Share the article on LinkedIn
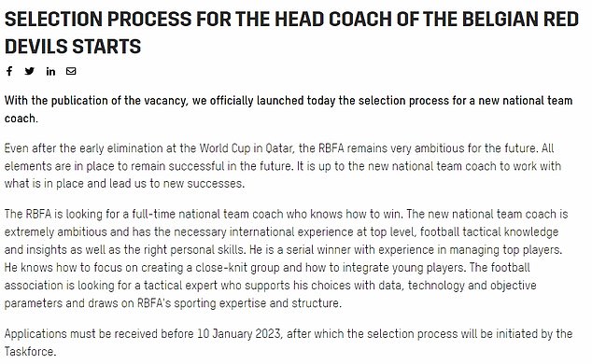Screen dimensions: 592x364 [x=50, y=71]
